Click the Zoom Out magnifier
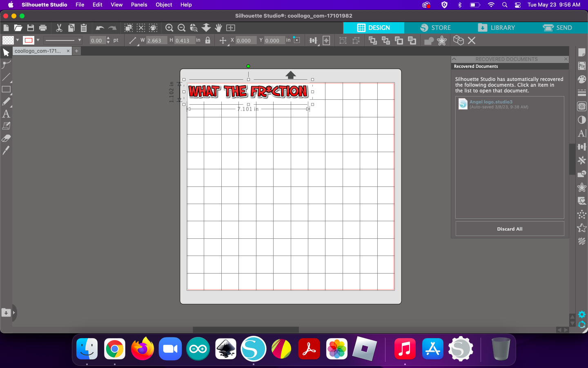This screenshot has height=368, width=588. (182, 28)
